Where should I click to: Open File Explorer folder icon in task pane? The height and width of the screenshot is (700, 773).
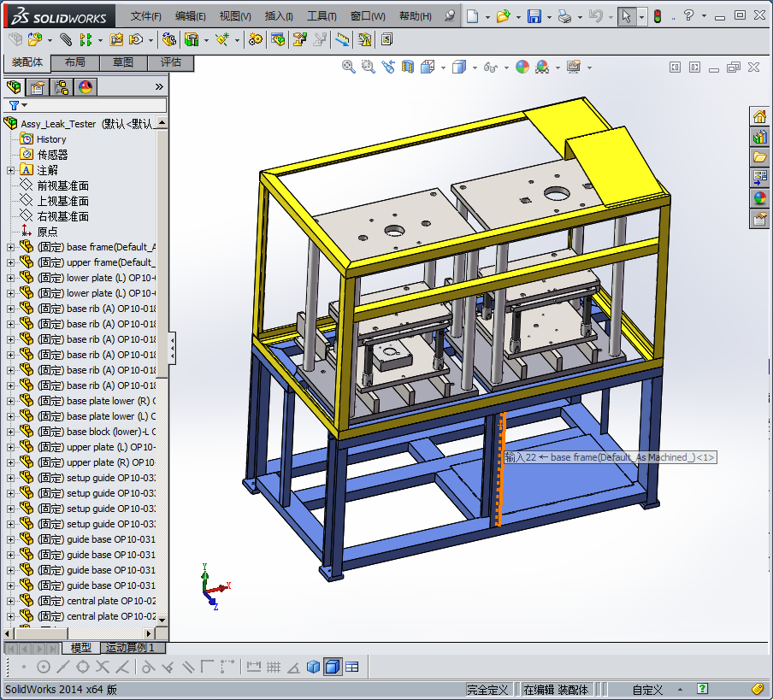(x=759, y=157)
